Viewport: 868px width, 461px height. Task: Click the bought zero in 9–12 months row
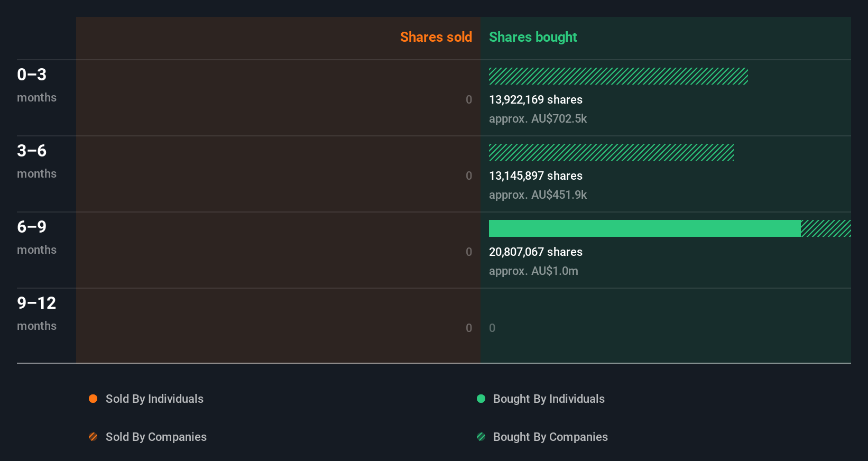click(492, 328)
